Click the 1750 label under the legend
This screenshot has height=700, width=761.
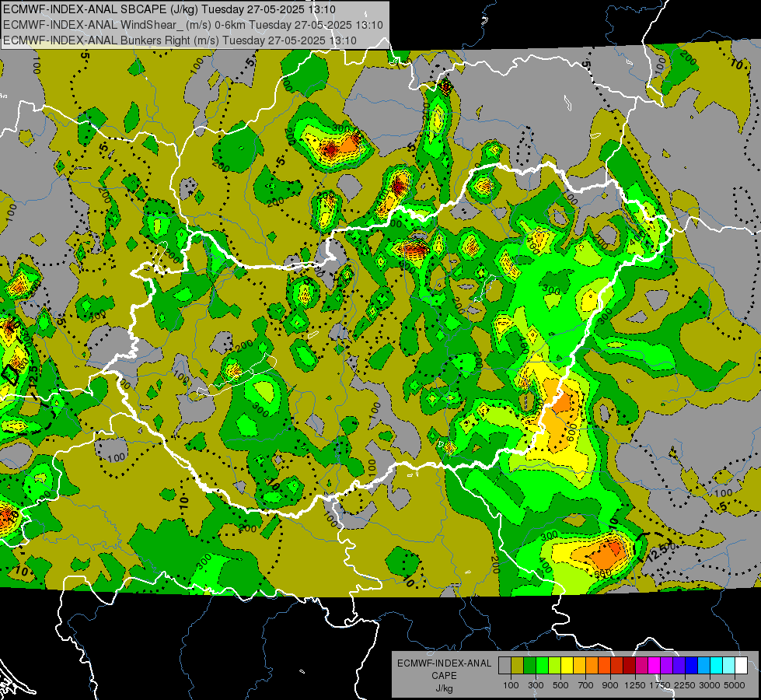tap(660, 685)
